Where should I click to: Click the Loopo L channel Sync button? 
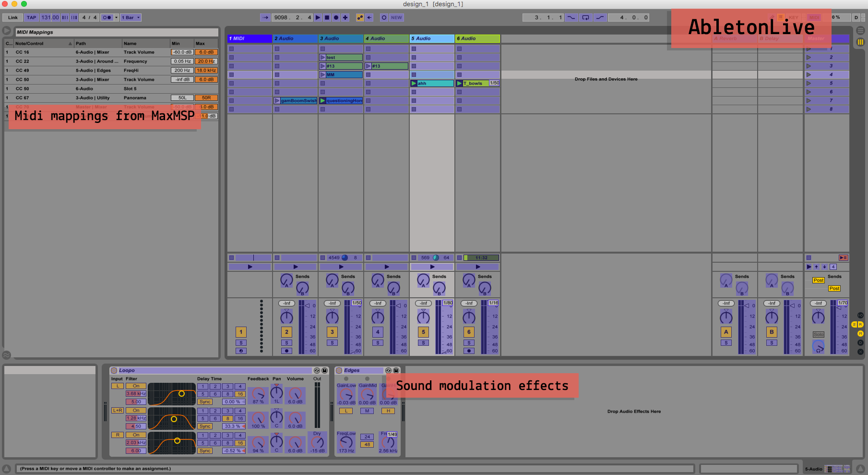point(205,402)
